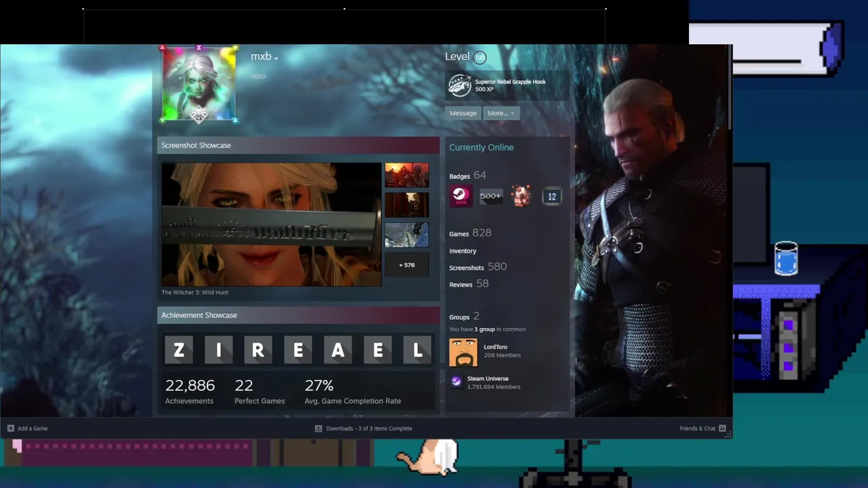
Task: Open the Screenshots 580 link
Action: tap(477, 267)
